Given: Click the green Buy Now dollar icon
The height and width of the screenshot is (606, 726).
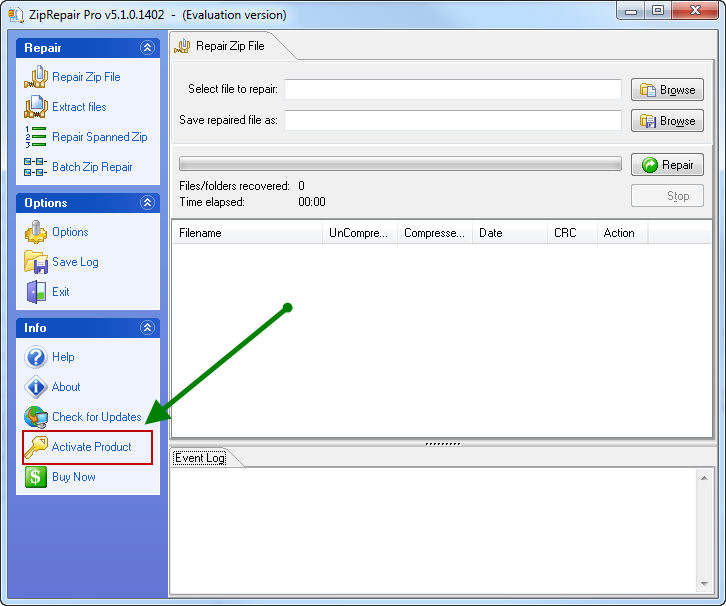Looking at the screenshot, I should [x=36, y=477].
